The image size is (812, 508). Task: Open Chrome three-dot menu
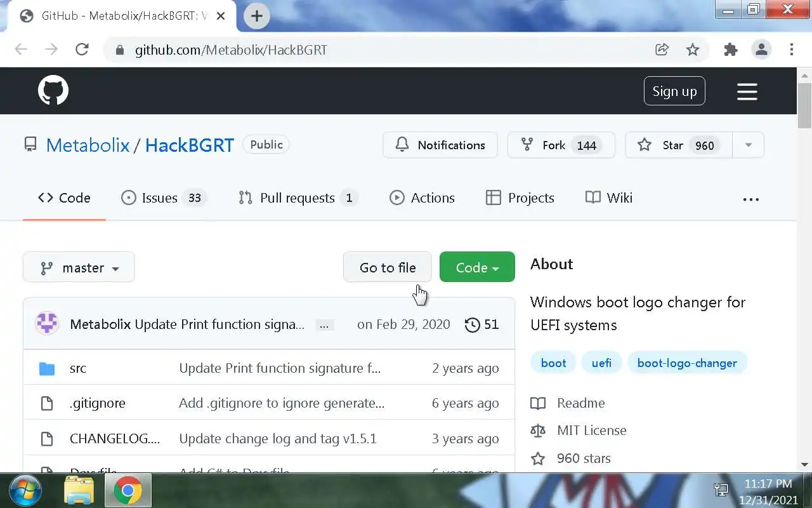(792, 50)
